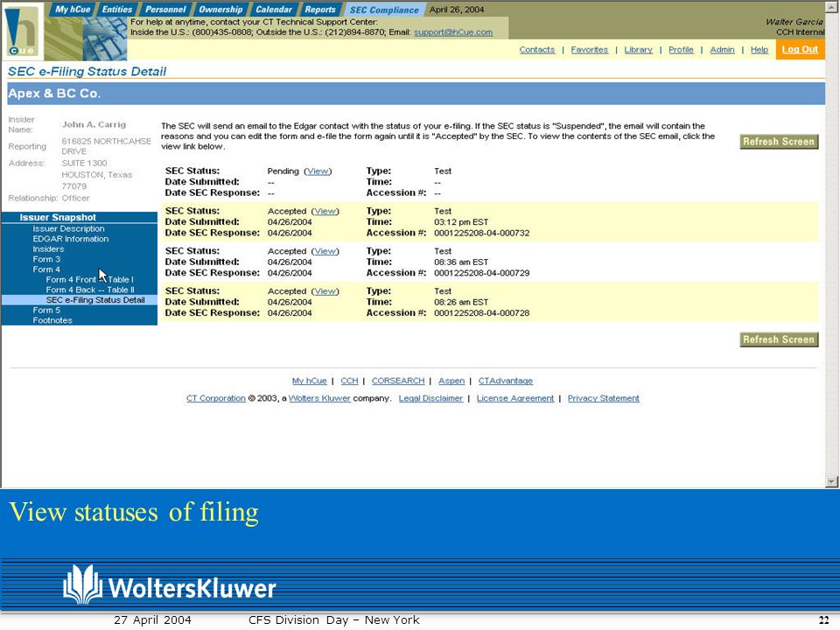Open EDGAR Information in sidebar
Viewport: 840px width, 630px height.
pos(71,239)
